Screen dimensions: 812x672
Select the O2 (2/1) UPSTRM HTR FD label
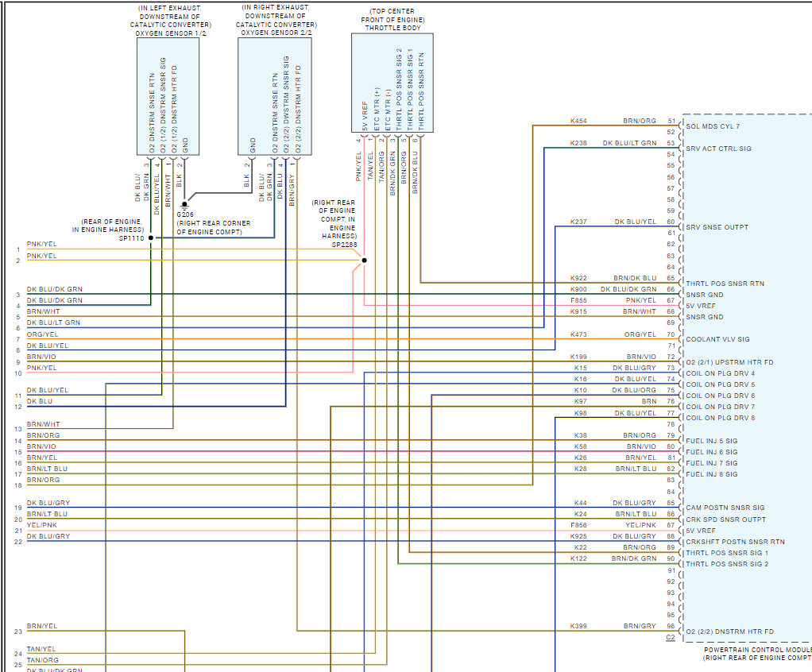729,362
